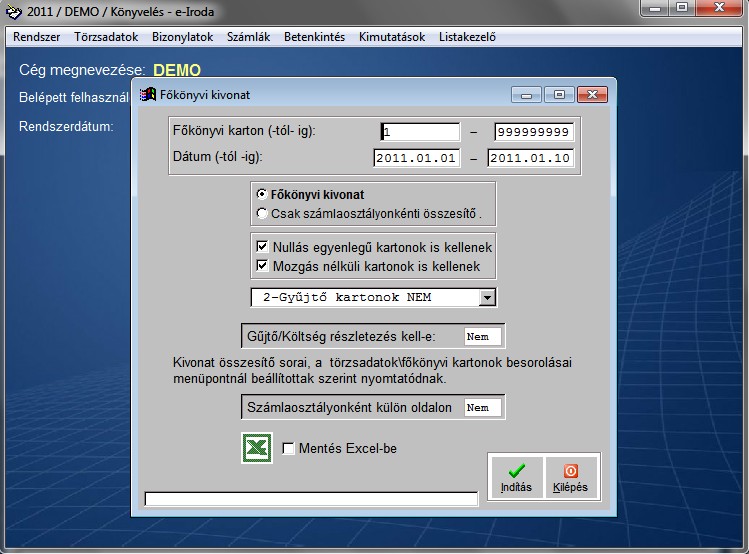Viewport: 749px width, 554px height.
Task: Enable Mentés Excel-be checkbox
Action: pos(289,449)
